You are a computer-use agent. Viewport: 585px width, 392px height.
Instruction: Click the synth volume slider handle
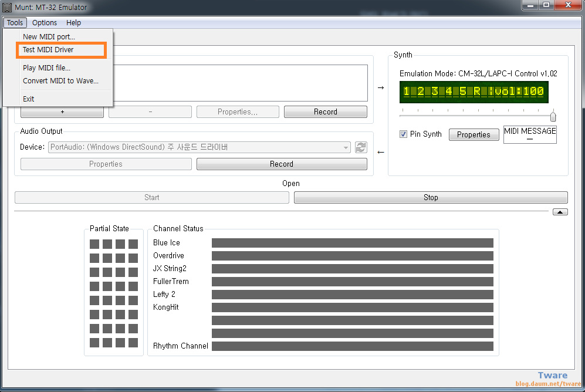click(553, 117)
